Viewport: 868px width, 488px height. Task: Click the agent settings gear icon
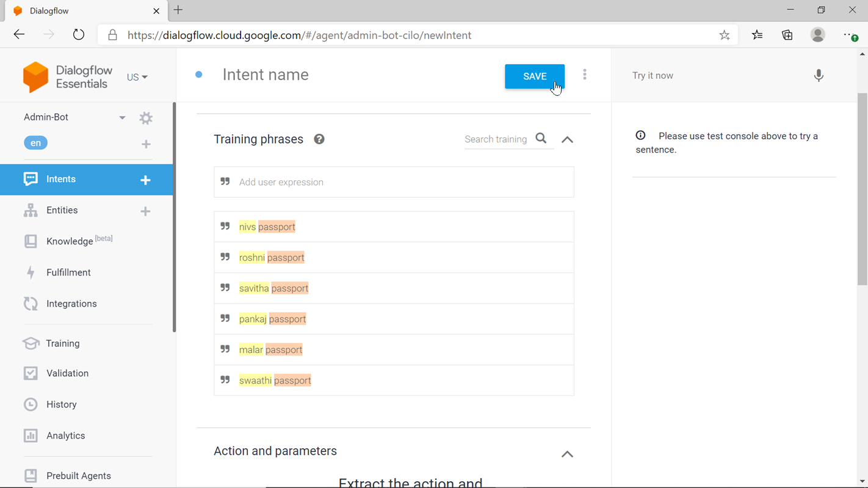point(146,118)
